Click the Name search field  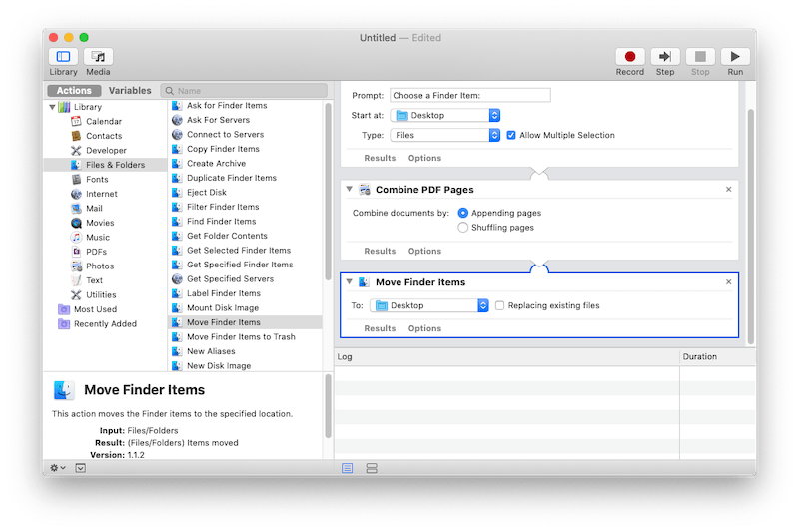click(244, 91)
